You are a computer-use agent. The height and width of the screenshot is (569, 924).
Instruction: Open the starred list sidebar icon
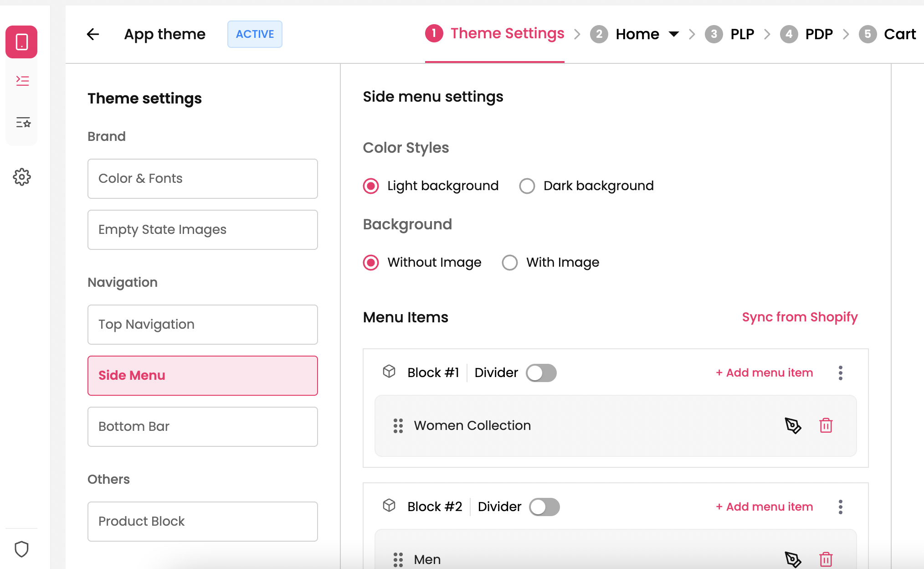tap(23, 122)
